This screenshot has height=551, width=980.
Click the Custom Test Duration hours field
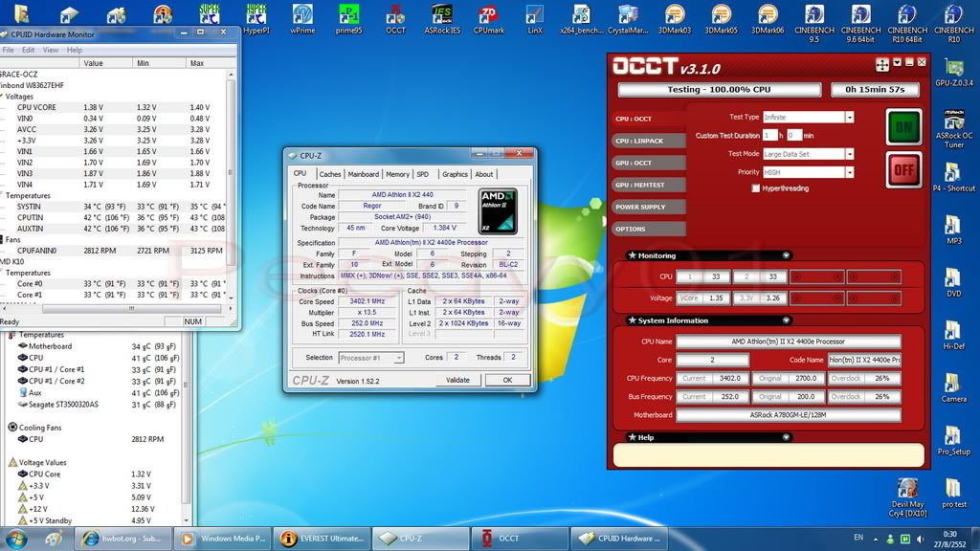click(x=769, y=135)
